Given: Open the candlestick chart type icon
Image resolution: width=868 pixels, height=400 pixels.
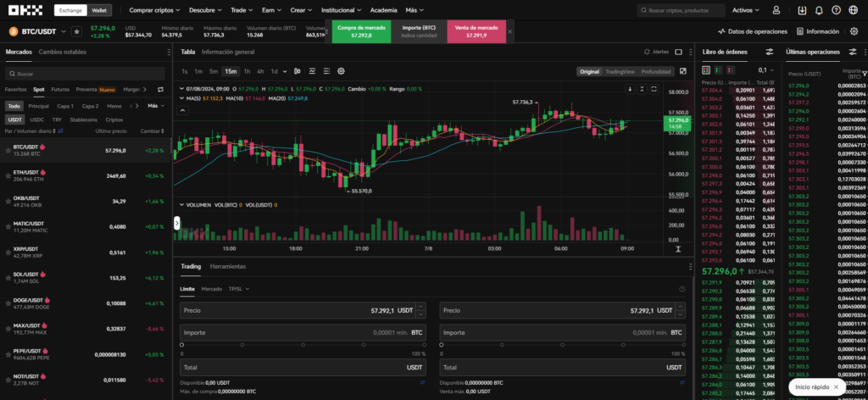Looking at the screenshot, I should tap(298, 71).
